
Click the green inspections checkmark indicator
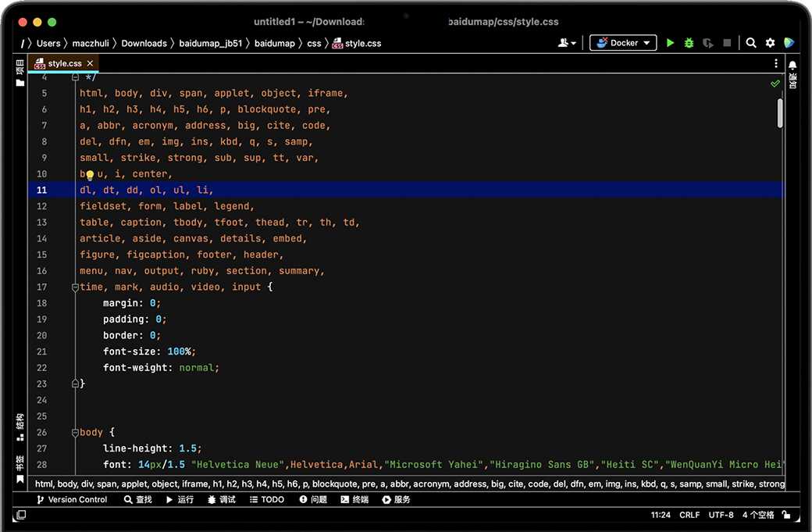click(775, 83)
